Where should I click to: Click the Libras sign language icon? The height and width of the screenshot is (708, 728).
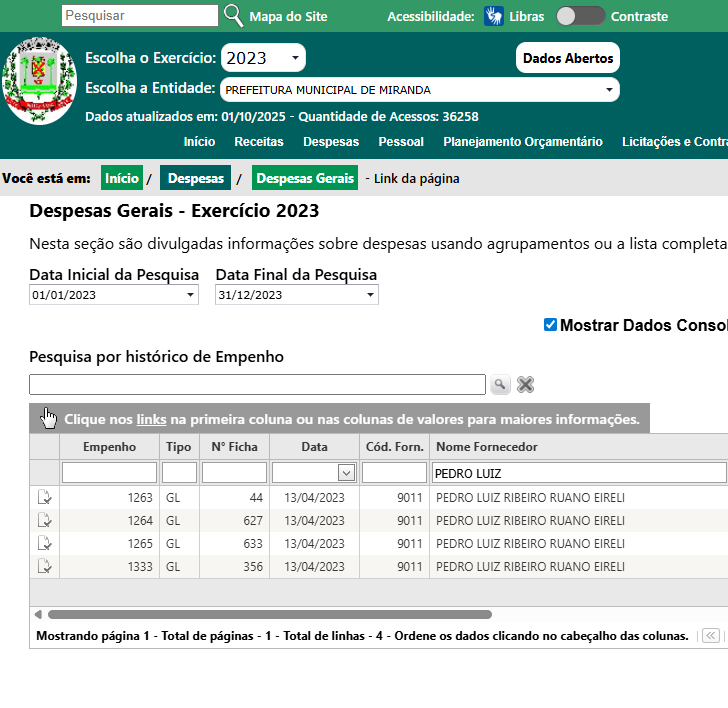[x=494, y=16]
